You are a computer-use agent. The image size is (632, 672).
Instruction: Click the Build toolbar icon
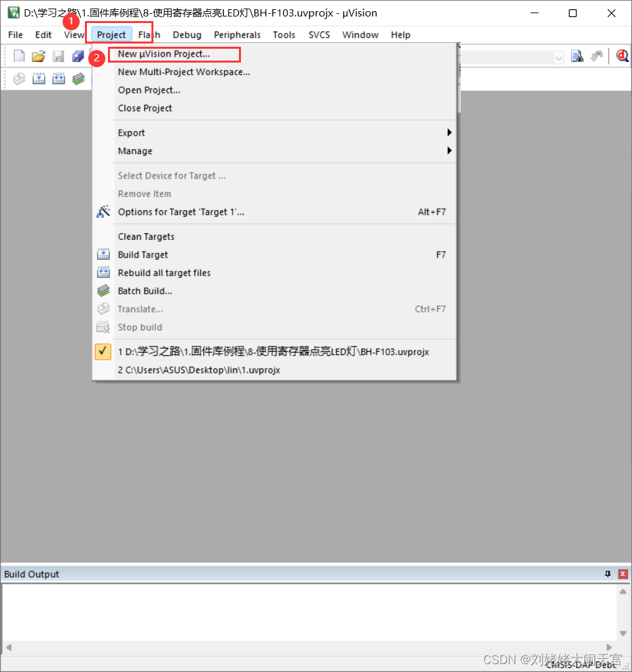(x=39, y=78)
